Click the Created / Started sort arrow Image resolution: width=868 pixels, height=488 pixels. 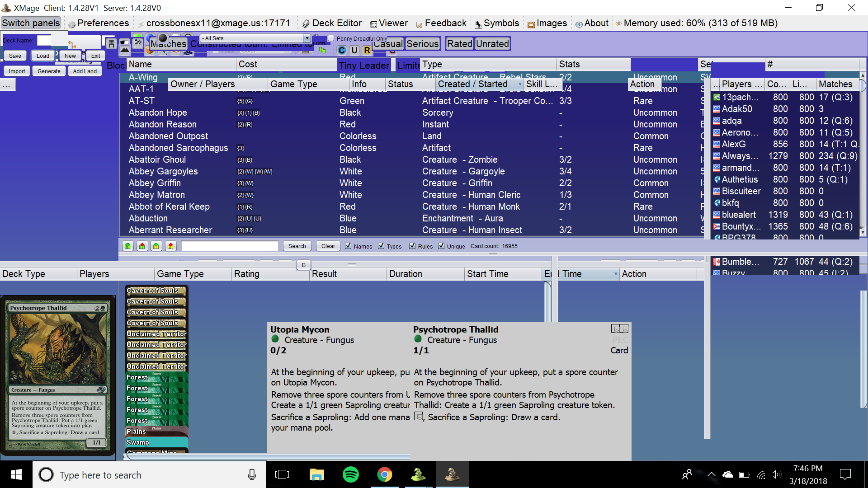click(520, 84)
